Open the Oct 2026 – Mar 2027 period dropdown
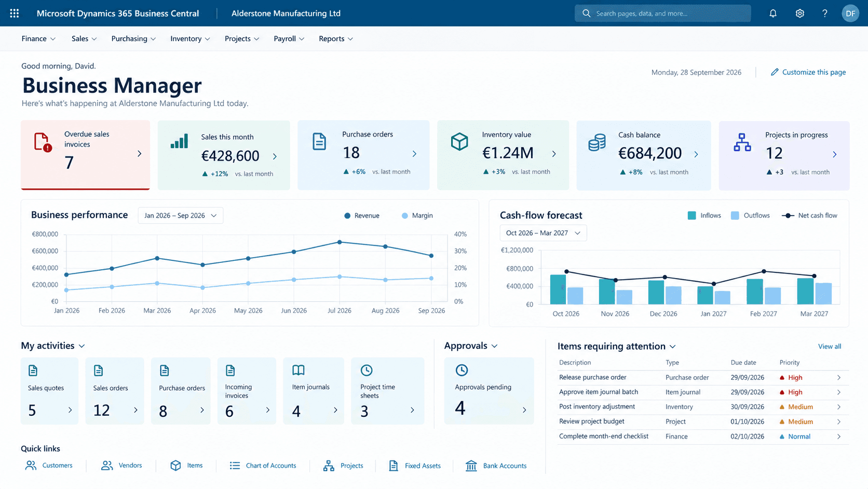The height and width of the screenshot is (489, 868). tap(543, 233)
